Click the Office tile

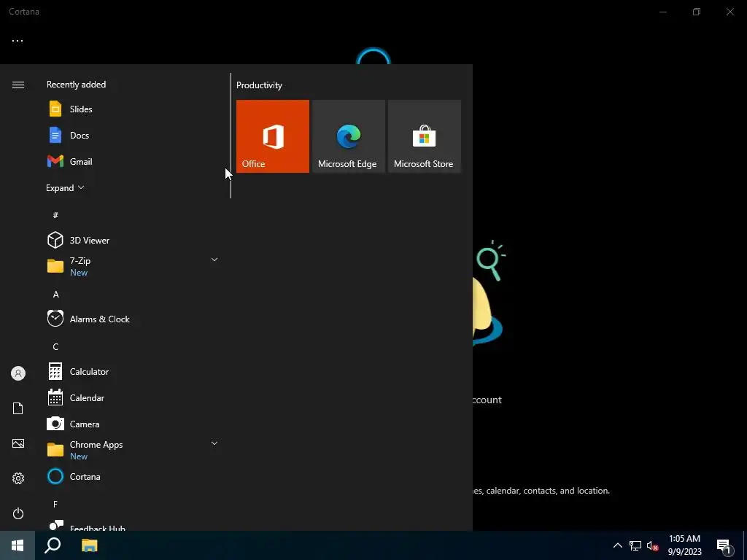tap(273, 136)
